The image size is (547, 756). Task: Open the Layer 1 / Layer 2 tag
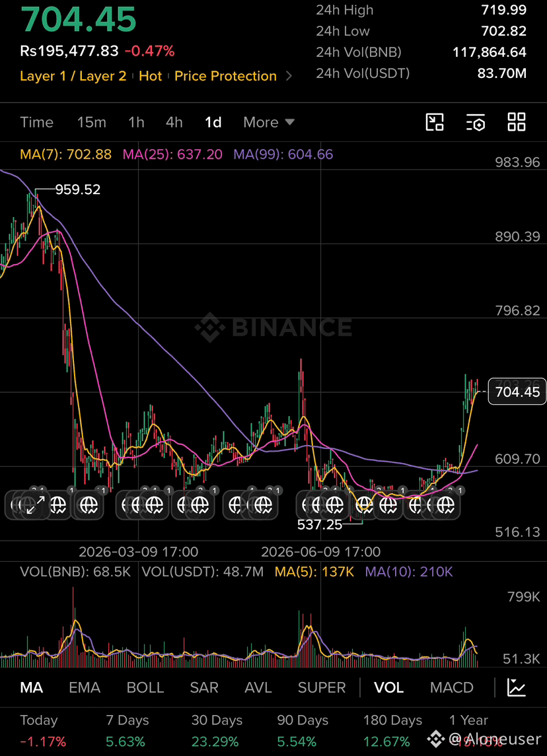73,76
